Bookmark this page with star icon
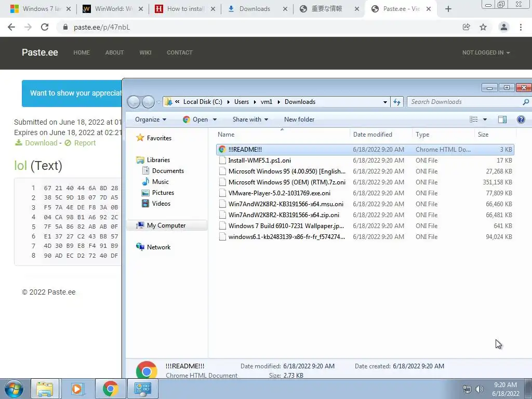This screenshot has width=532, height=399. 483,27
